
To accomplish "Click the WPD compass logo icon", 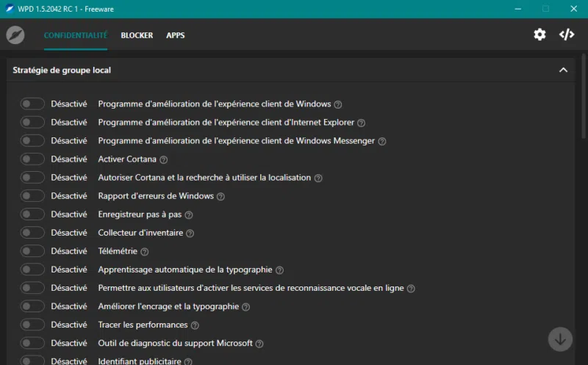I will pos(15,35).
